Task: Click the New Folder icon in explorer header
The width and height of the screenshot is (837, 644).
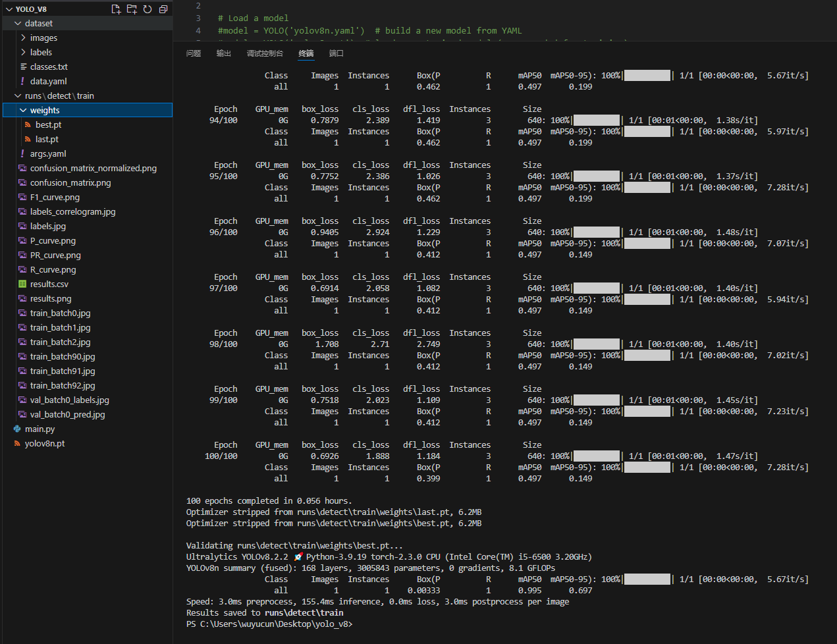Action: pos(132,9)
